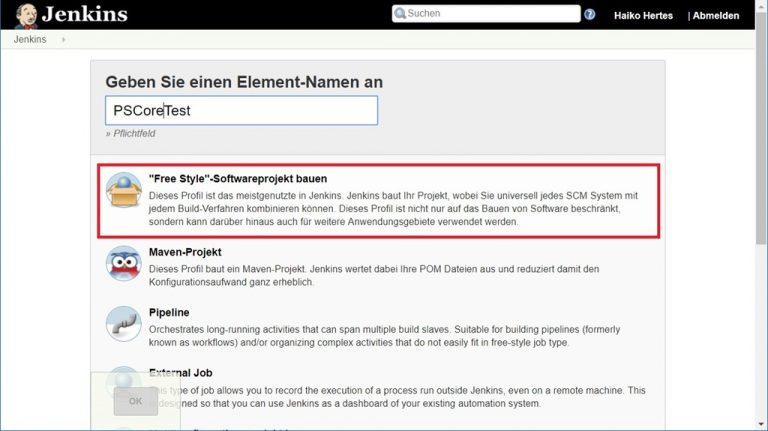Open the search help question mark icon

click(x=590, y=15)
